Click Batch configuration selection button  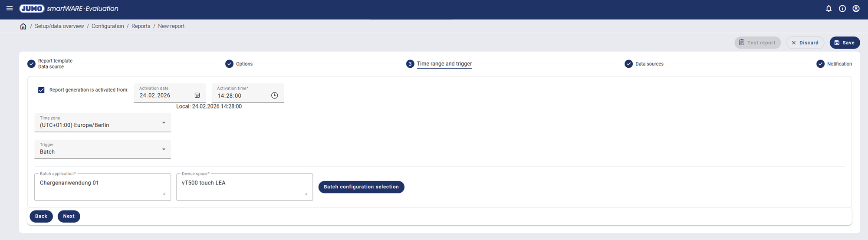tap(361, 187)
